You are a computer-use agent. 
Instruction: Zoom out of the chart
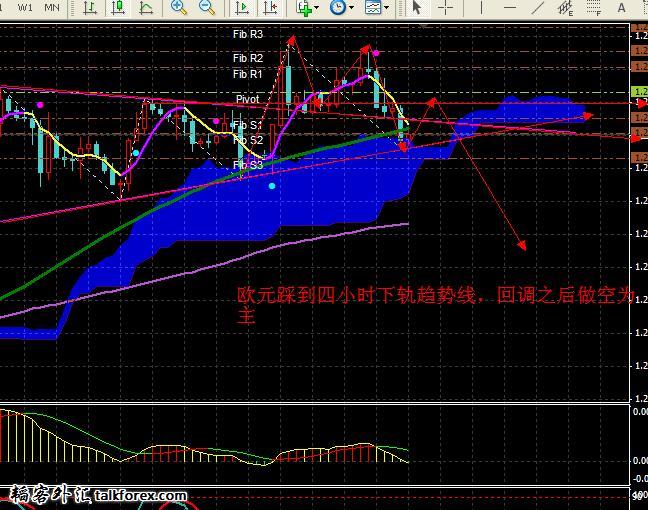(207, 8)
